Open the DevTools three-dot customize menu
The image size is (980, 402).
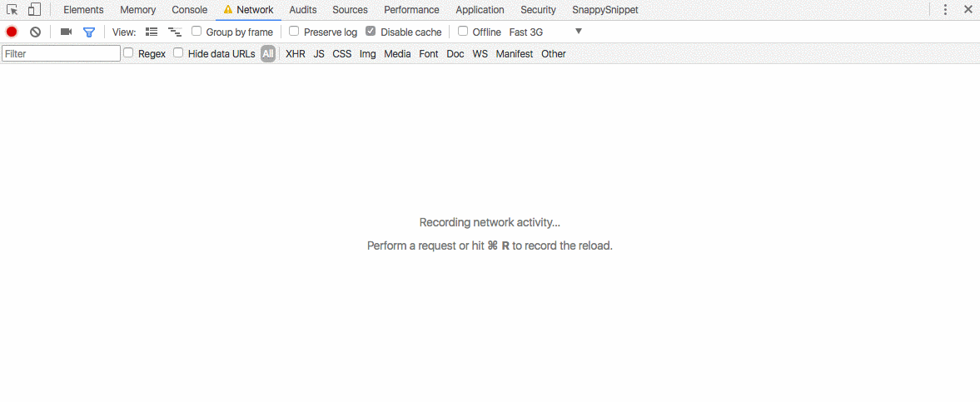tap(946, 9)
